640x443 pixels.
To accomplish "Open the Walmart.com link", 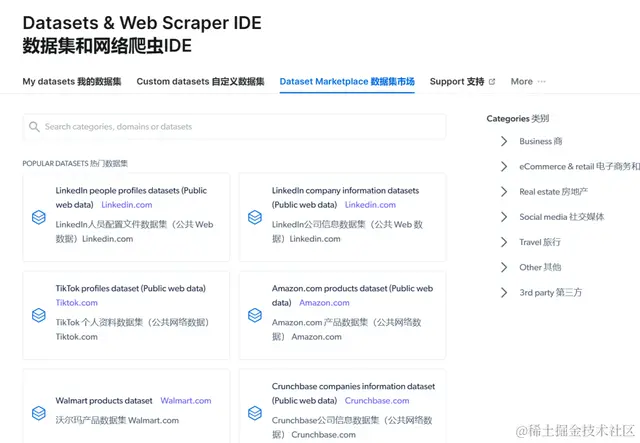I will point(186,401).
